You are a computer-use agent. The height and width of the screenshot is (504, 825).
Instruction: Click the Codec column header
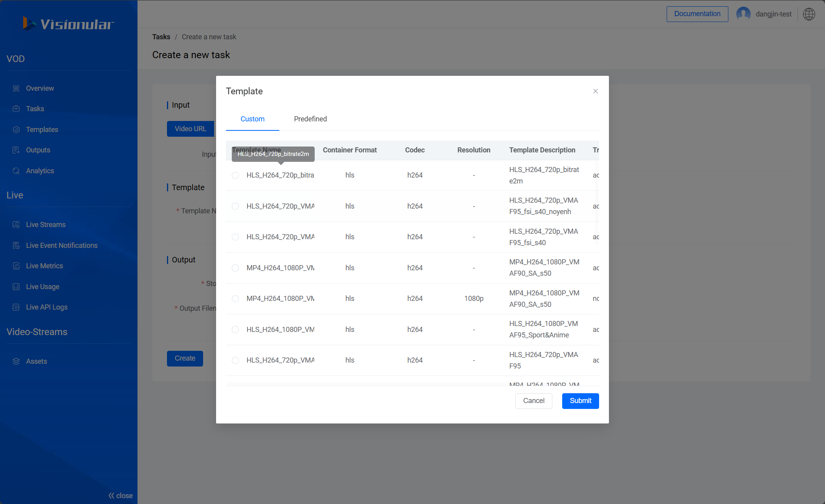pos(415,150)
